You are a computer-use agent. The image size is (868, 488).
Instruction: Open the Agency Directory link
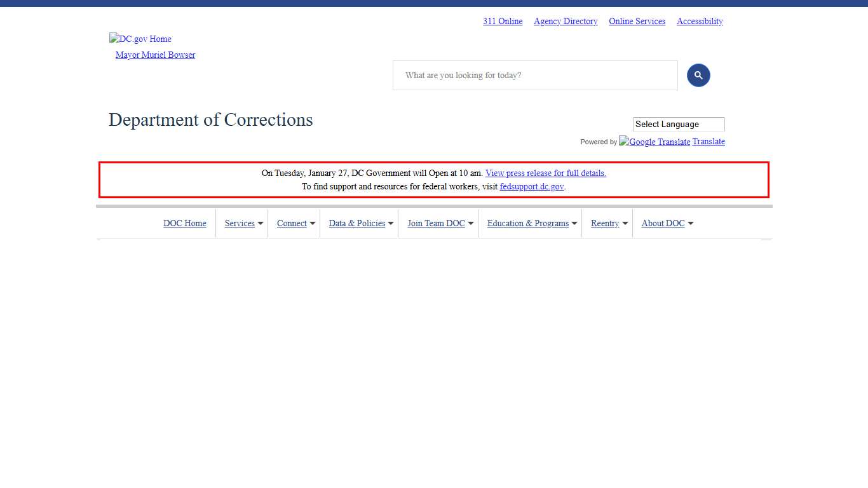tap(566, 22)
